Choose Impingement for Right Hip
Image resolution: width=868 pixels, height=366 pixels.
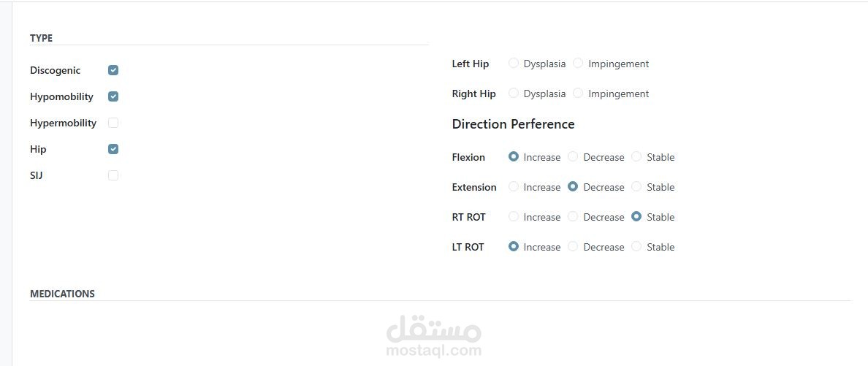pos(578,93)
